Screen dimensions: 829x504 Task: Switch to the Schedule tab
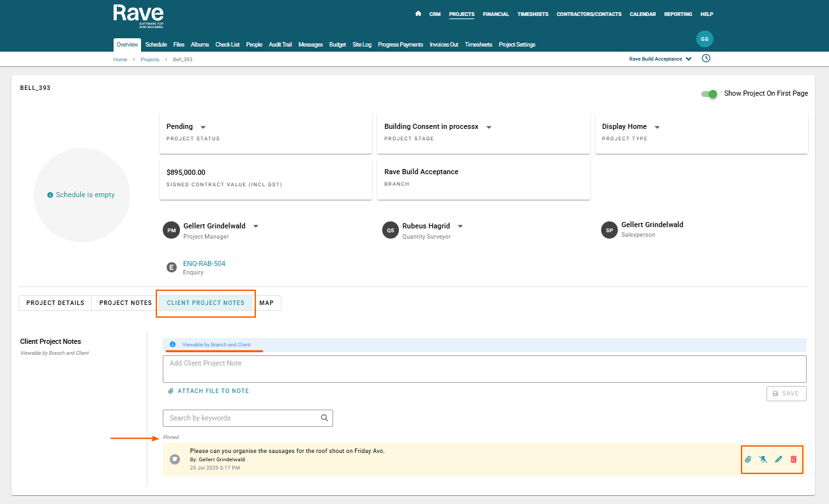click(x=156, y=45)
